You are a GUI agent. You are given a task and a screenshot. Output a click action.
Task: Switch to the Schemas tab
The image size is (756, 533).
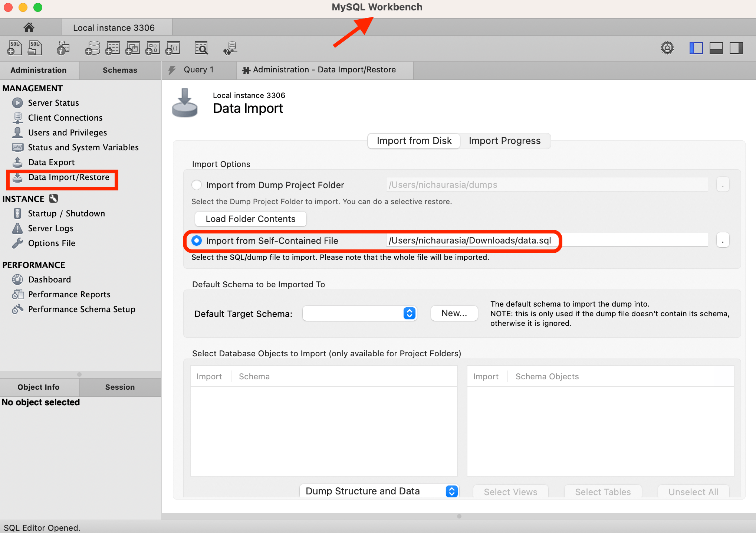tap(120, 70)
